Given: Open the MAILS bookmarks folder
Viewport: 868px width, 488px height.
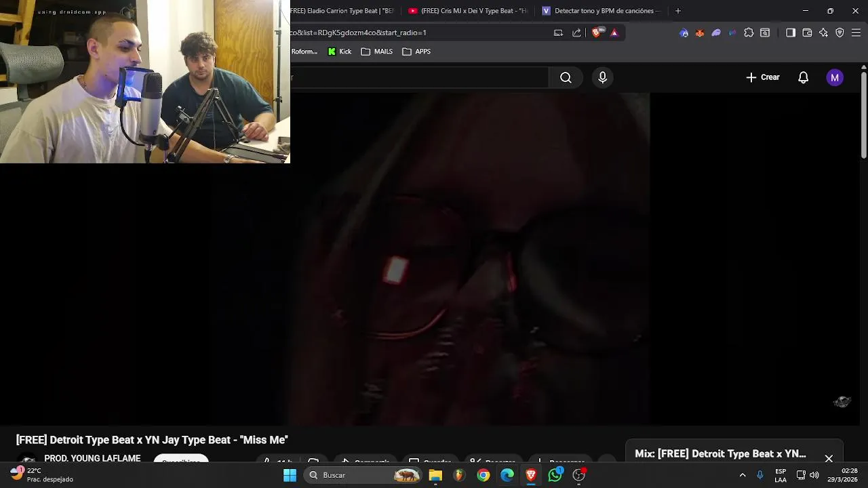Looking at the screenshot, I should [x=377, y=52].
